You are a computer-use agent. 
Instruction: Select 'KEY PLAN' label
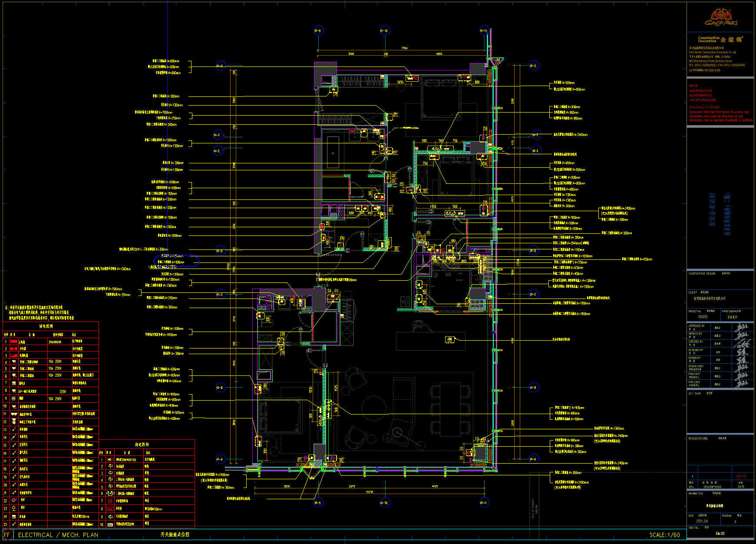pyautogui.click(x=695, y=393)
